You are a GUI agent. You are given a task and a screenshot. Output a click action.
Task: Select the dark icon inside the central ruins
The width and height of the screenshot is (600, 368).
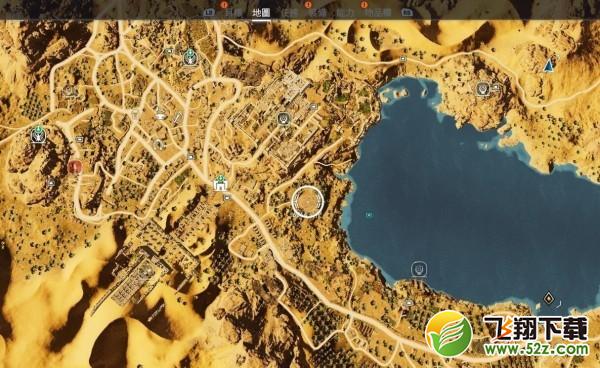click(x=283, y=119)
